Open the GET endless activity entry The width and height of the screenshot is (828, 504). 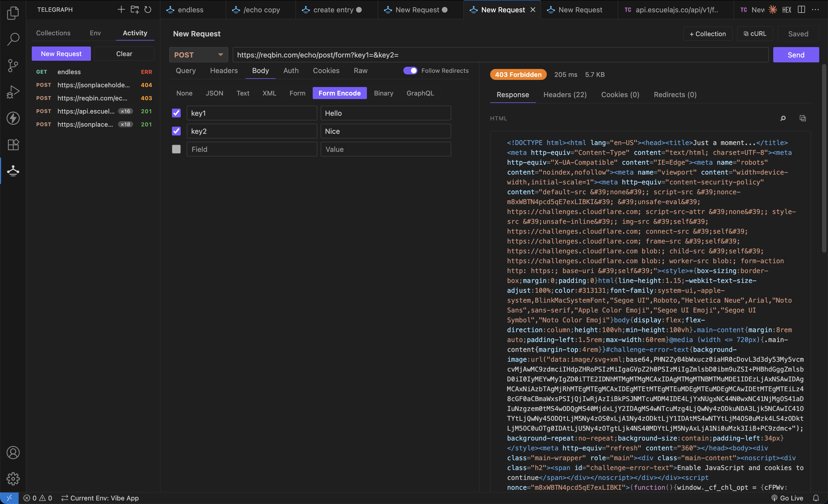[x=94, y=72]
